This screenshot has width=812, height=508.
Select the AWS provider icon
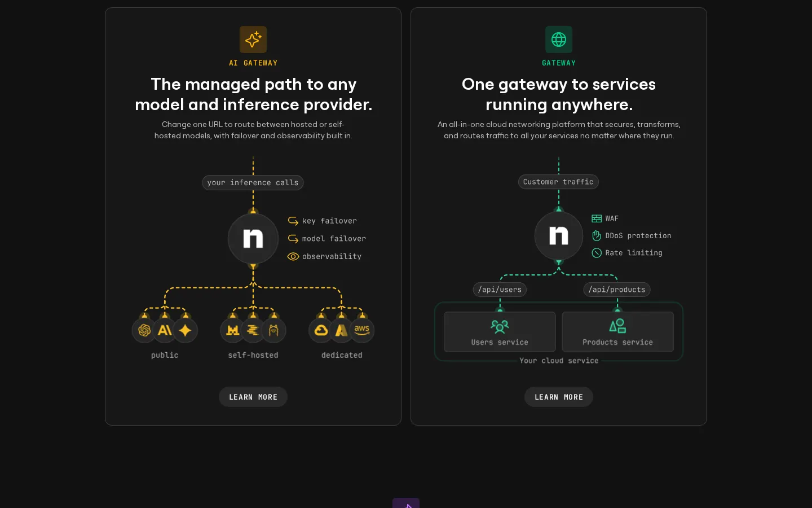(x=362, y=330)
